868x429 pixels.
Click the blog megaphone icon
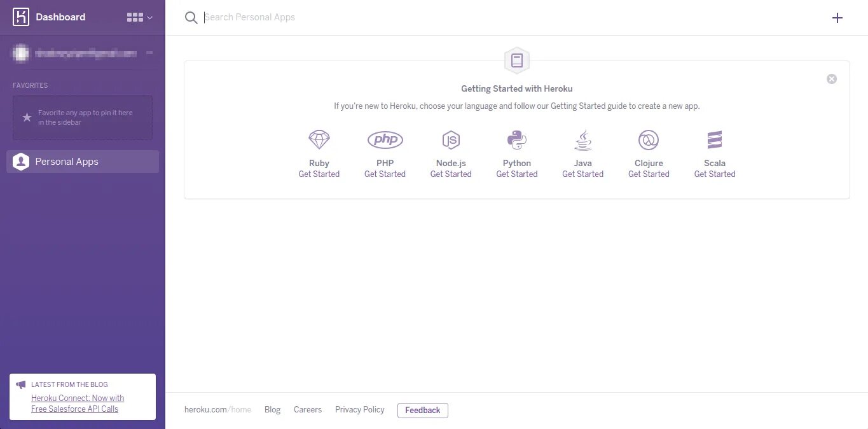[21, 384]
